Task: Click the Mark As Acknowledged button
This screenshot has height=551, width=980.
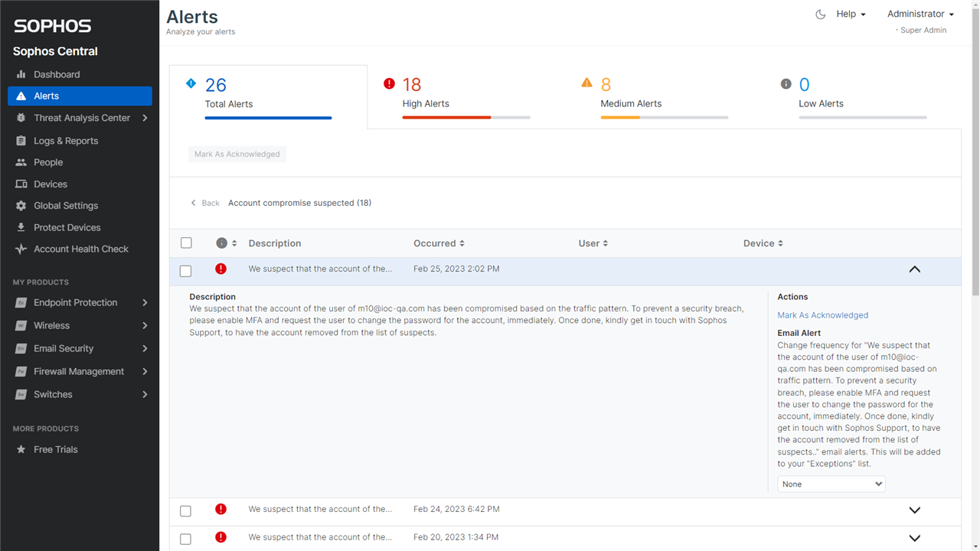Action: pos(237,154)
